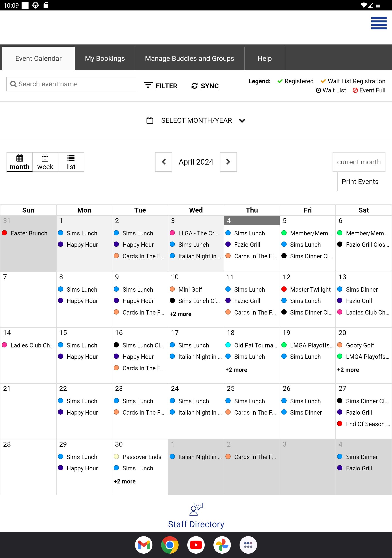Image resolution: width=392 pixels, height=558 pixels.
Task: Switch to week view
Action: pyautogui.click(x=45, y=162)
